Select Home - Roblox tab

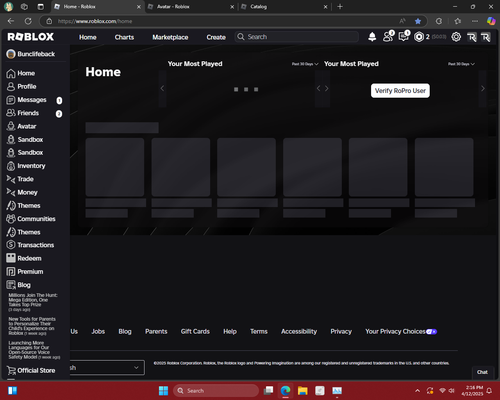pyautogui.click(x=97, y=7)
